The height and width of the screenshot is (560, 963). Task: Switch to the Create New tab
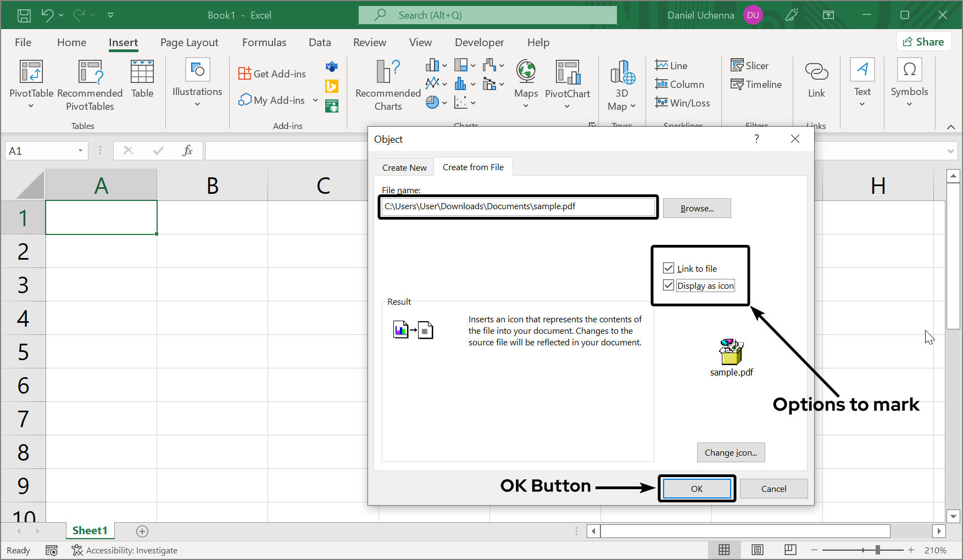click(x=404, y=167)
